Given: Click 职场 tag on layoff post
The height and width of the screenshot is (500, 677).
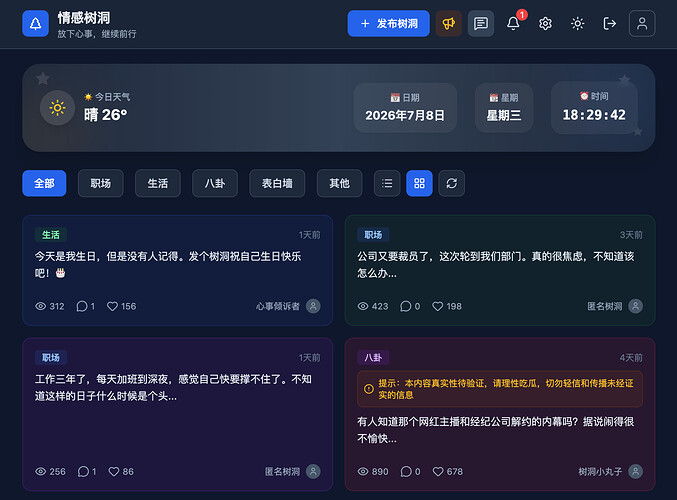Looking at the screenshot, I should pos(373,234).
